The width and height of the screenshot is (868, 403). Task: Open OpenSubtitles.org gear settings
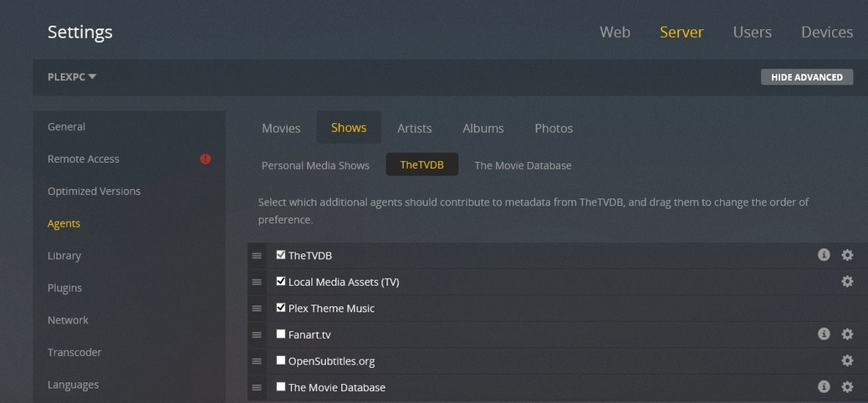point(847,360)
